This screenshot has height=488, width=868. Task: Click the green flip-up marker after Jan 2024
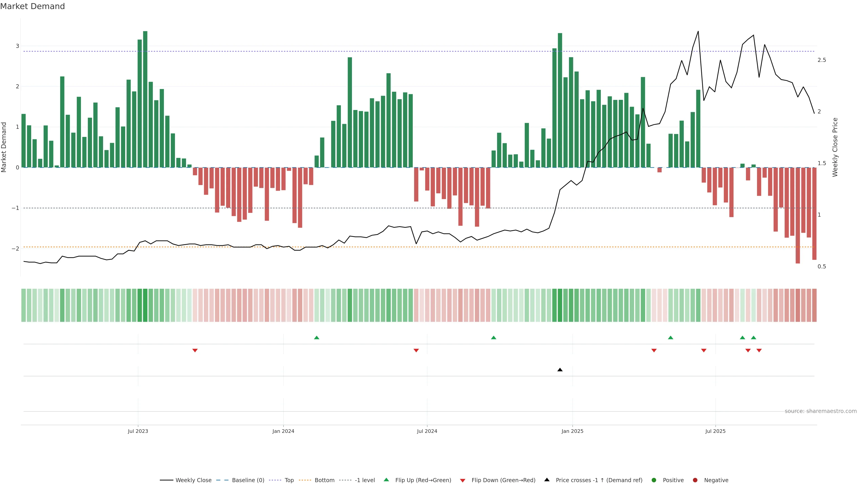tap(316, 338)
